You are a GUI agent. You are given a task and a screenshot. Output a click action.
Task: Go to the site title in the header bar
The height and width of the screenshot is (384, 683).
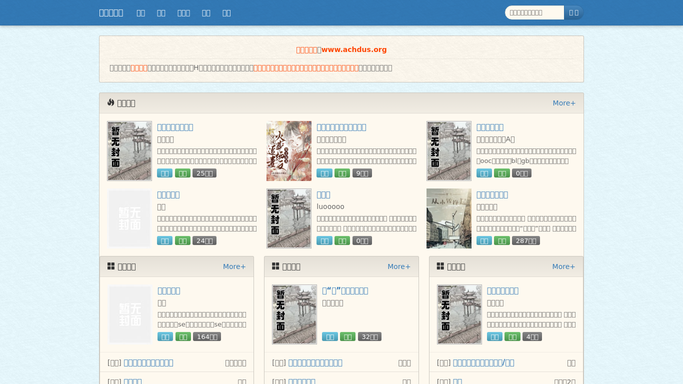(111, 13)
